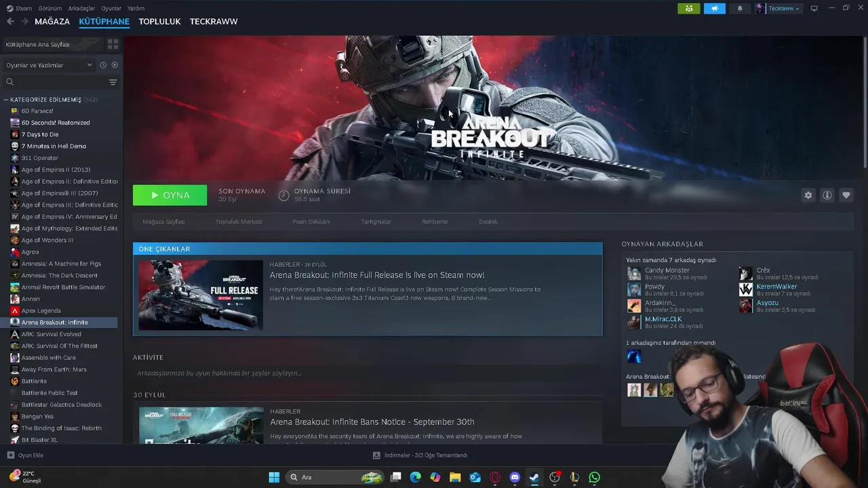The image size is (868, 488).
Task: Open friend KeremWalker's profile
Action: (776, 287)
